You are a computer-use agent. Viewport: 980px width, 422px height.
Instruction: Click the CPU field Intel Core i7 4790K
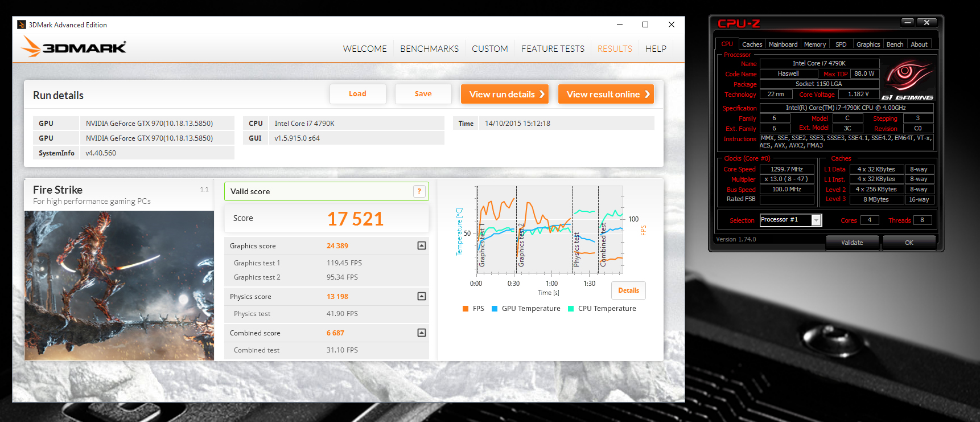pos(356,123)
